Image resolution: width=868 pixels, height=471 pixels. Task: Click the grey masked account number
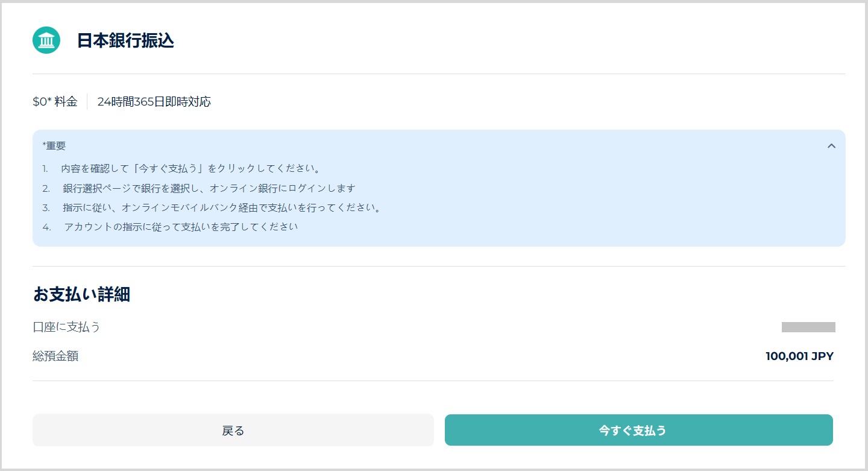pos(808,327)
